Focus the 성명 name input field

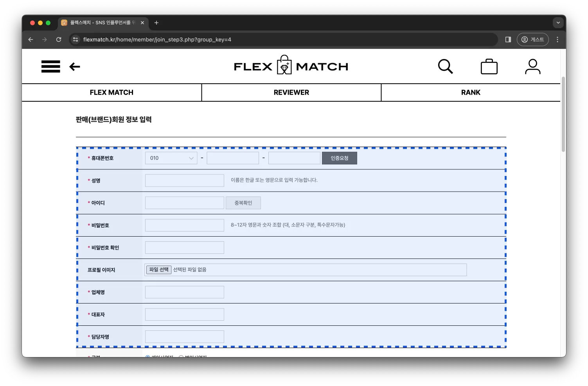(185, 180)
